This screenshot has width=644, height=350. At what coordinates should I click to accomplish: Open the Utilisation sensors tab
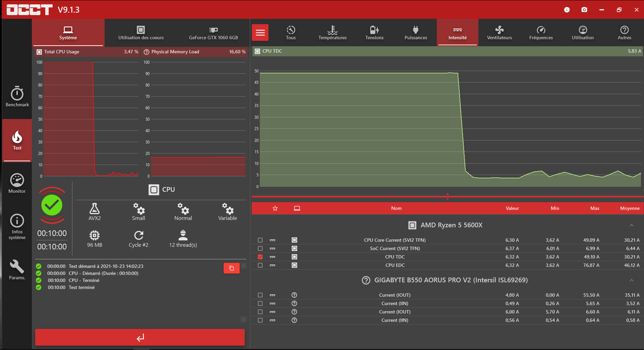tap(583, 33)
